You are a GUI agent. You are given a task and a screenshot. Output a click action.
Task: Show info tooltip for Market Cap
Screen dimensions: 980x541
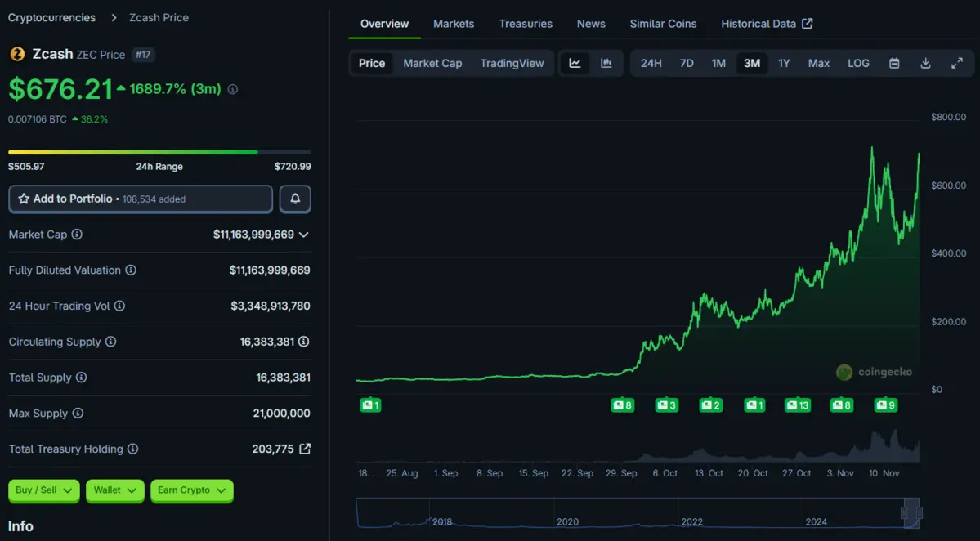pyautogui.click(x=77, y=235)
